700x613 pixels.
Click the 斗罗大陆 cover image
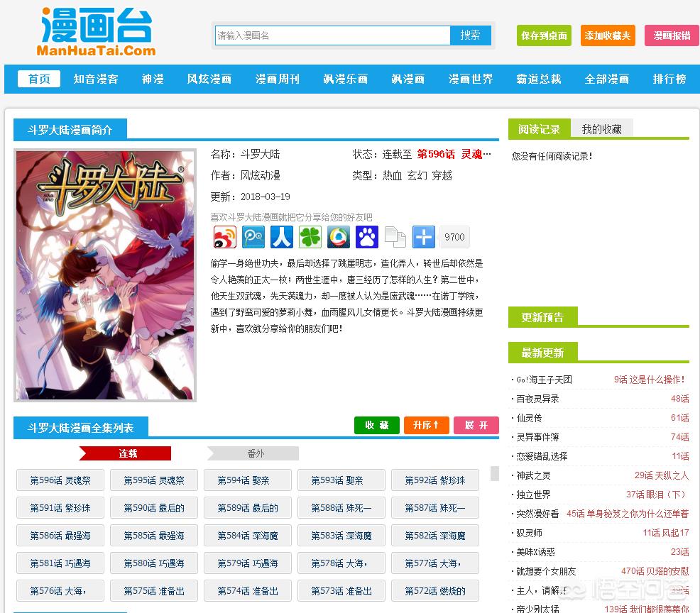105,275
